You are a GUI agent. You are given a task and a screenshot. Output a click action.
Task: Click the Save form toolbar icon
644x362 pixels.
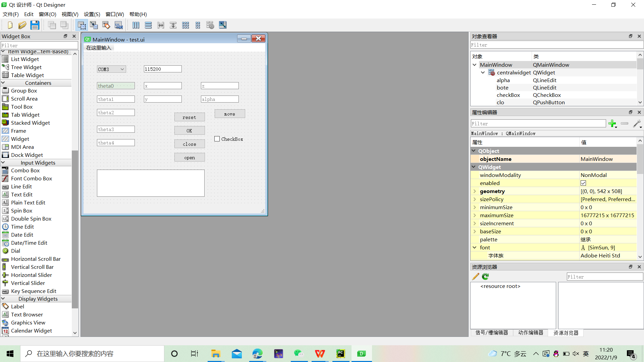[35, 25]
